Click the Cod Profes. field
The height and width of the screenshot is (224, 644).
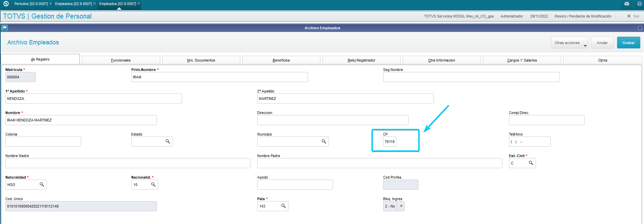click(x=401, y=185)
